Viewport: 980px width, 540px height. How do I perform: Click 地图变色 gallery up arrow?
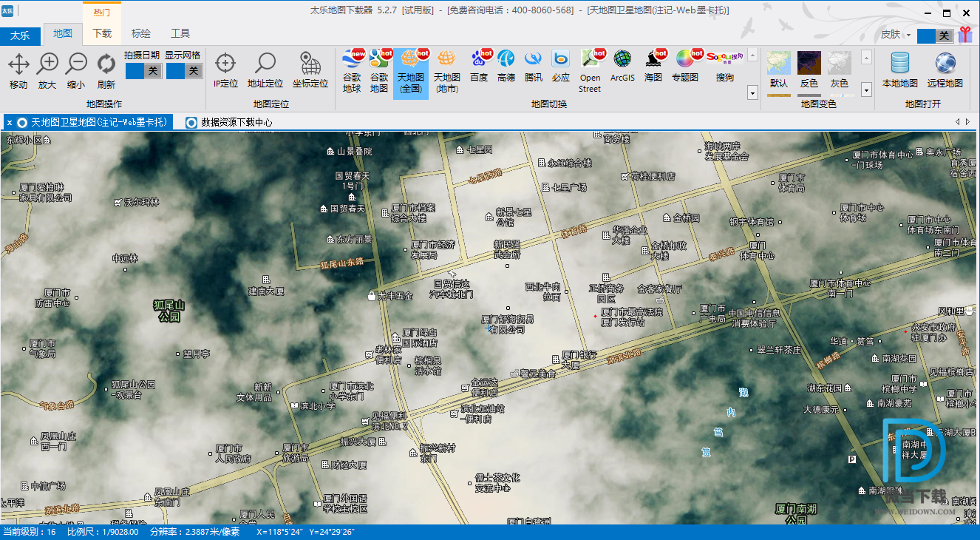pyautogui.click(x=867, y=57)
